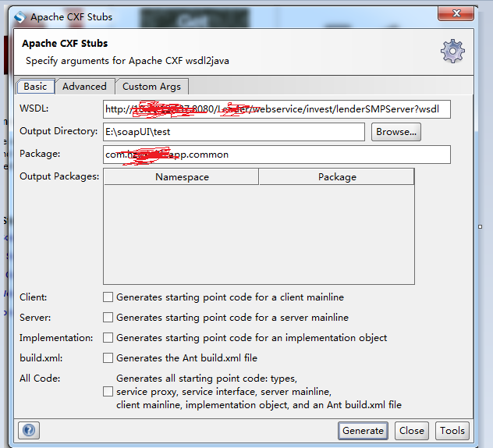Click the bold 'Apache CXF Stubs' heading
Image resolution: width=493 pixels, height=448 pixels.
[x=65, y=44]
